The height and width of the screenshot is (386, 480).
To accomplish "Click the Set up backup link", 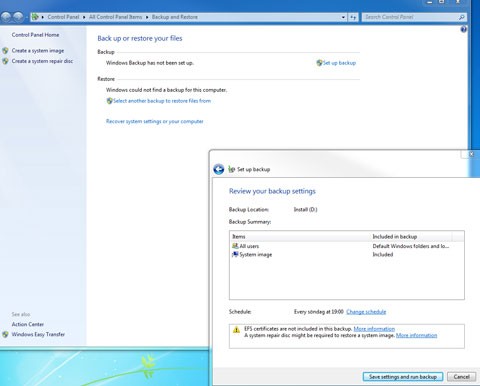I will [339, 63].
